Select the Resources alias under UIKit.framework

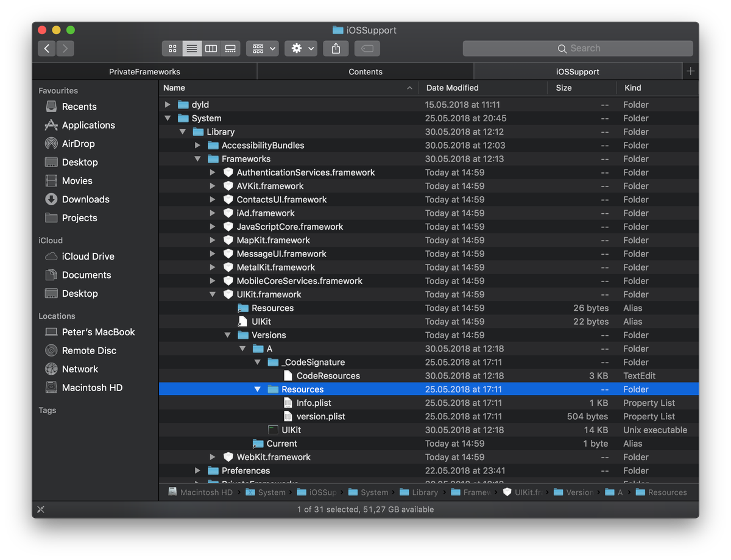click(429, 308)
